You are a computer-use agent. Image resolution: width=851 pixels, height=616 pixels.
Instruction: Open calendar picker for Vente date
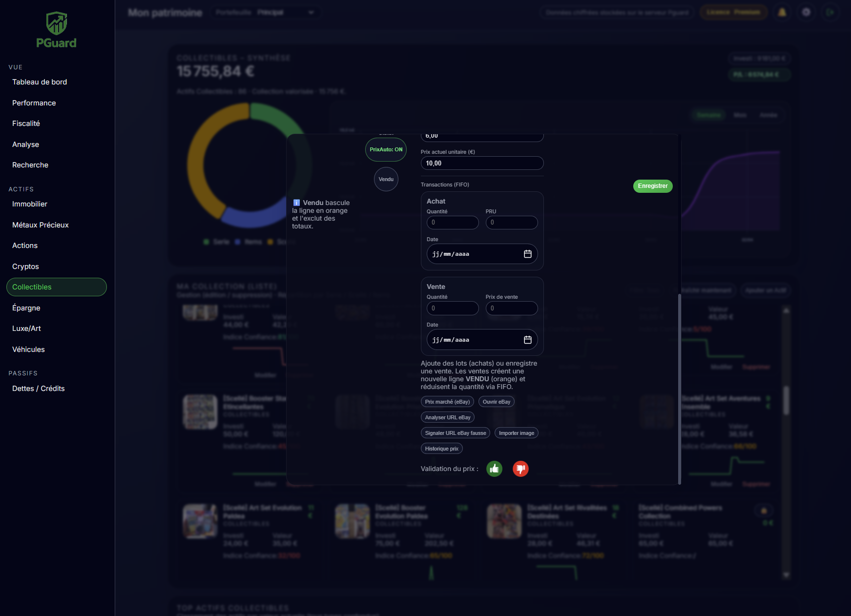point(527,340)
